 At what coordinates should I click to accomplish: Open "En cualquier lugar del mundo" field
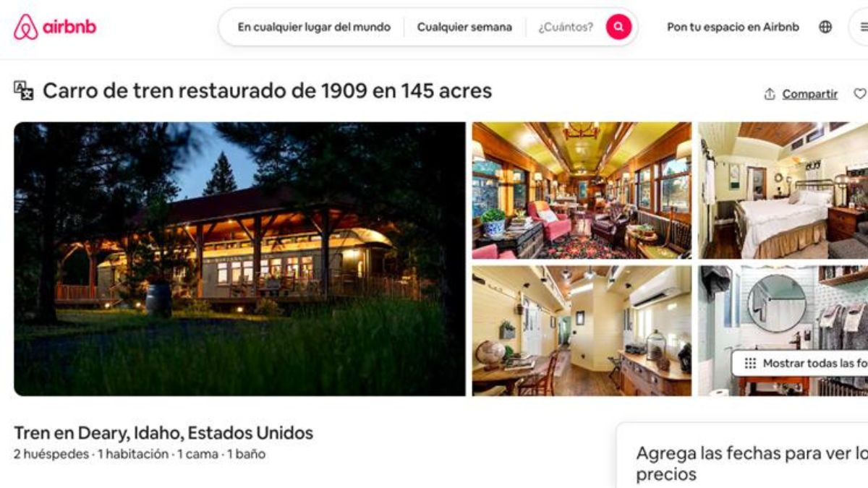[x=314, y=27]
